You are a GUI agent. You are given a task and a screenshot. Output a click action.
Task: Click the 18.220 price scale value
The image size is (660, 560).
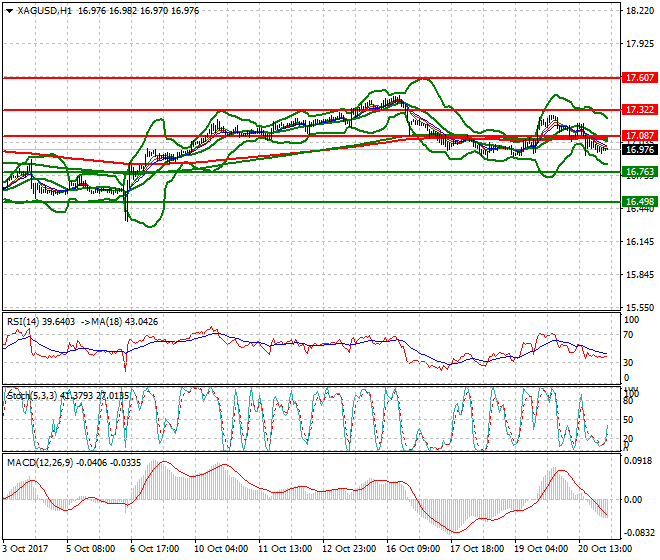[x=640, y=11]
